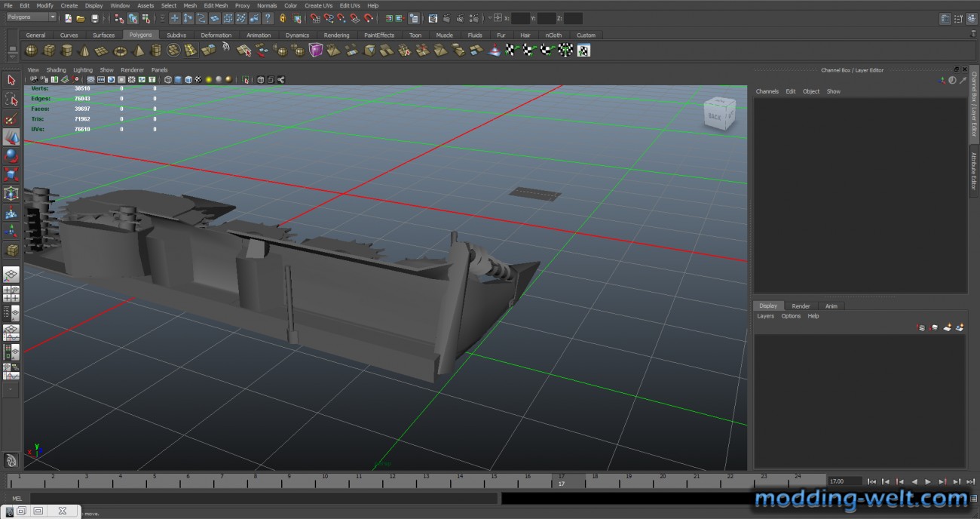Select the Lasso tool in the toolbox
This screenshot has width=980, height=519.
pyautogui.click(x=11, y=99)
